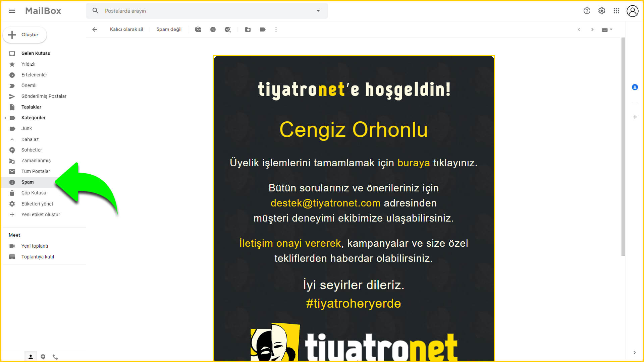This screenshot has width=644, height=362.
Task: Click Kalıcı olarak sil button
Action: (126, 29)
